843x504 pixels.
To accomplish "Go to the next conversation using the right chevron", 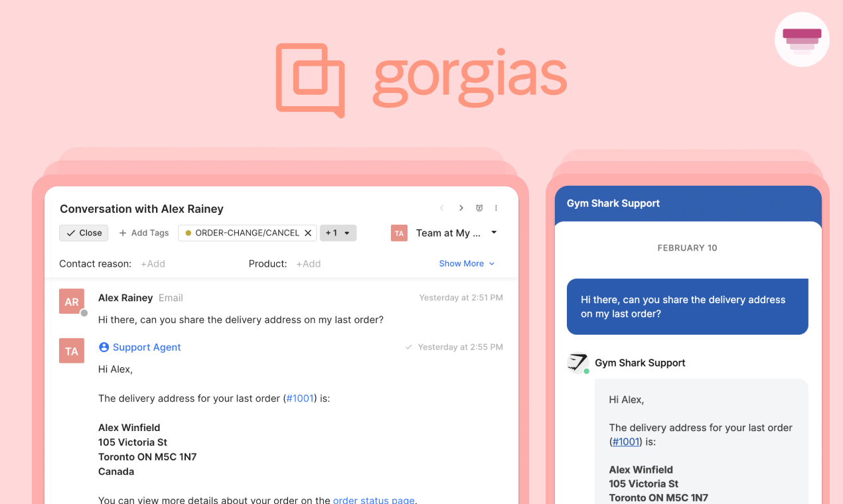I will point(461,208).
